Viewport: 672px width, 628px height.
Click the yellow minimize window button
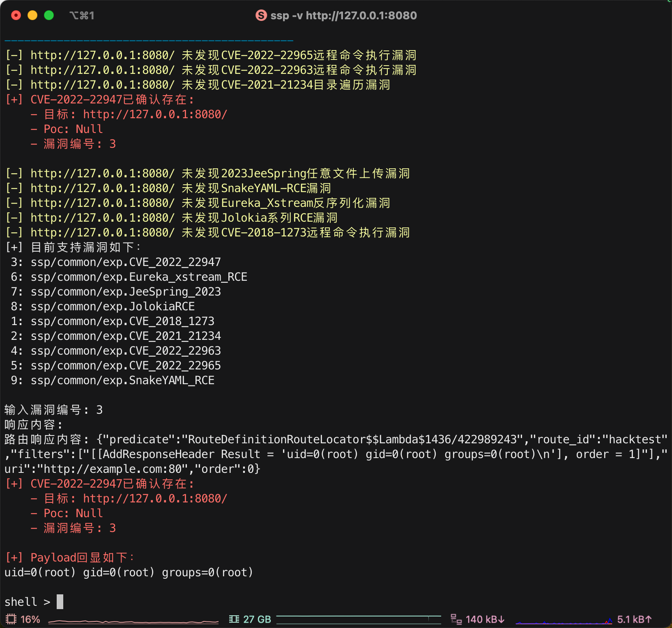coord(32,16)
